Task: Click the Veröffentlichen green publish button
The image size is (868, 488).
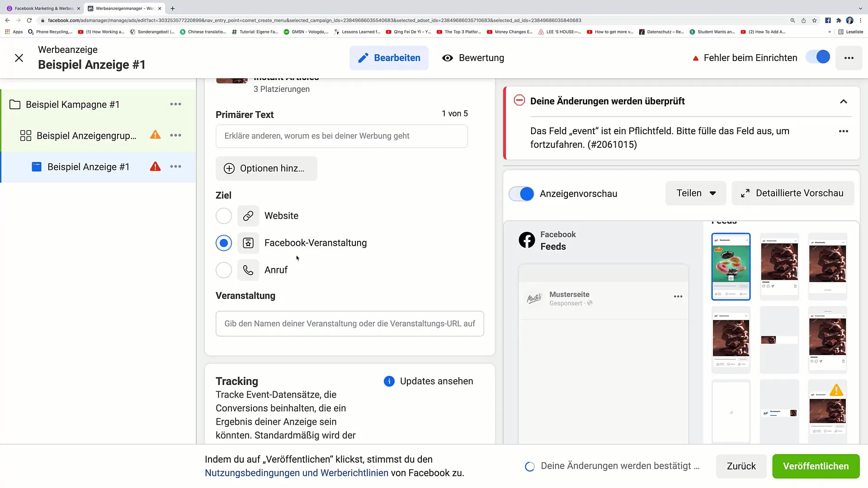Action: coord(816,466)
